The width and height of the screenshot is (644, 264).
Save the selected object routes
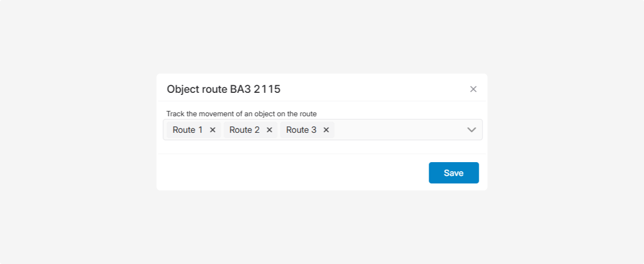point(454,173)
